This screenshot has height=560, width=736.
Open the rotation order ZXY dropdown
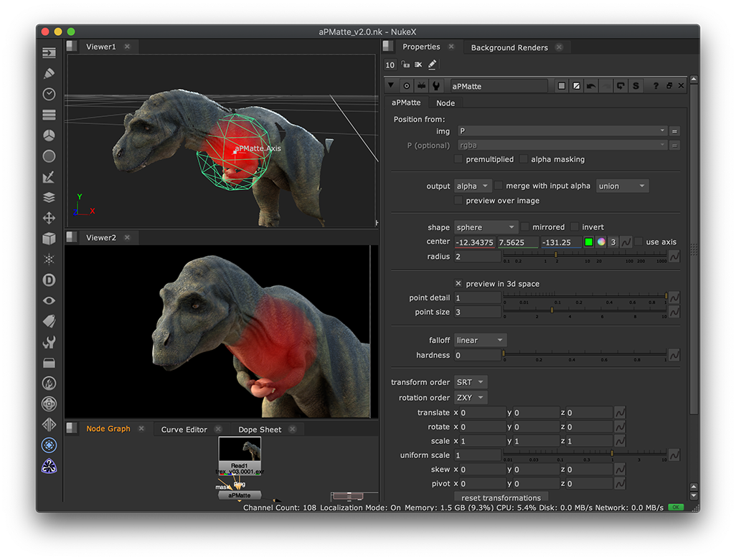[x=471, y=397]
